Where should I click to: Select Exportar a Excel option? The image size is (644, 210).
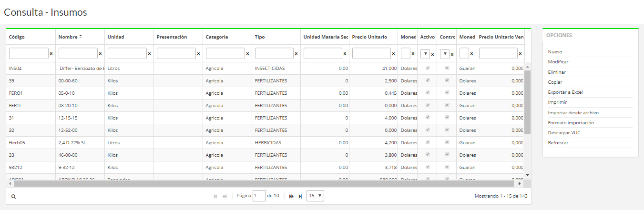click(x=565, y=92)
